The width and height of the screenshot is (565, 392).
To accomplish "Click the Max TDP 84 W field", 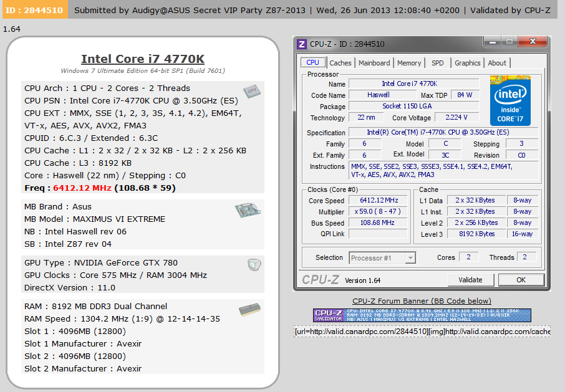I will 465,95.
